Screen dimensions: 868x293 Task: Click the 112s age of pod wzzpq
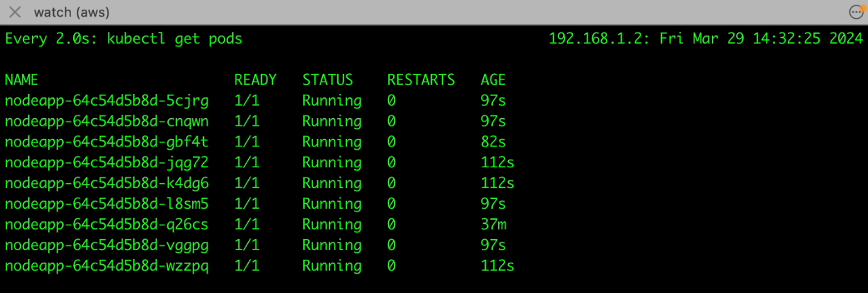point(498,267)
